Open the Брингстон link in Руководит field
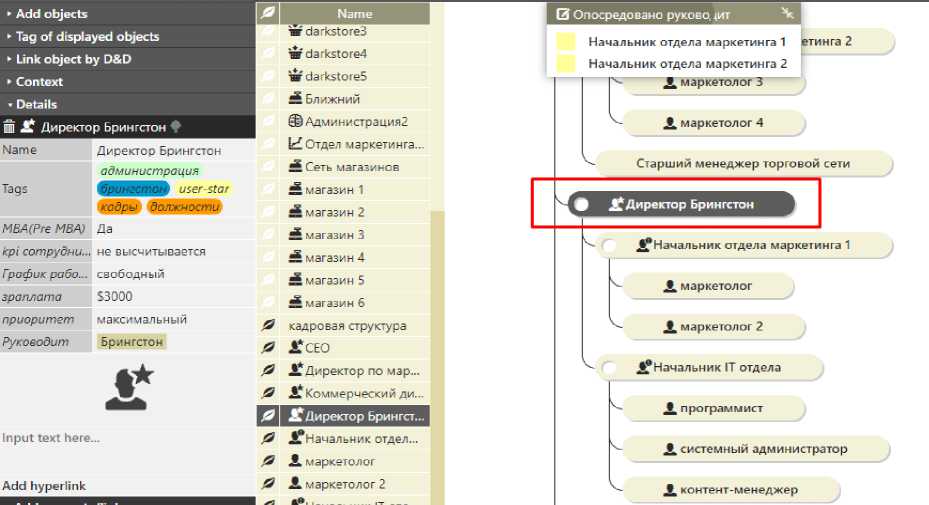The image size is (929, 505). coord(131,341)
